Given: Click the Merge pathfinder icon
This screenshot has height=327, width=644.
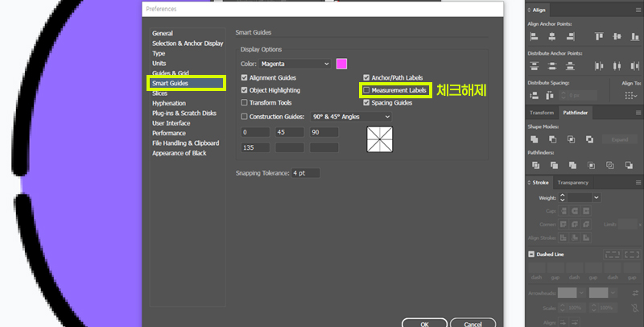Looking at the screenshot, I should pyautogui.click(x=572, y=165).
